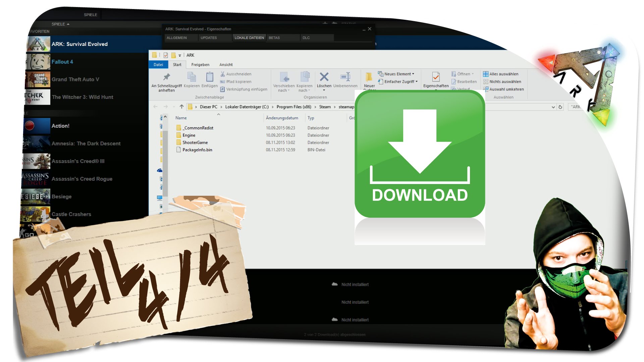The image size is (644, 362).
Task: Select Amnesia: The Dark Descent in library
Action: point(87,143)
